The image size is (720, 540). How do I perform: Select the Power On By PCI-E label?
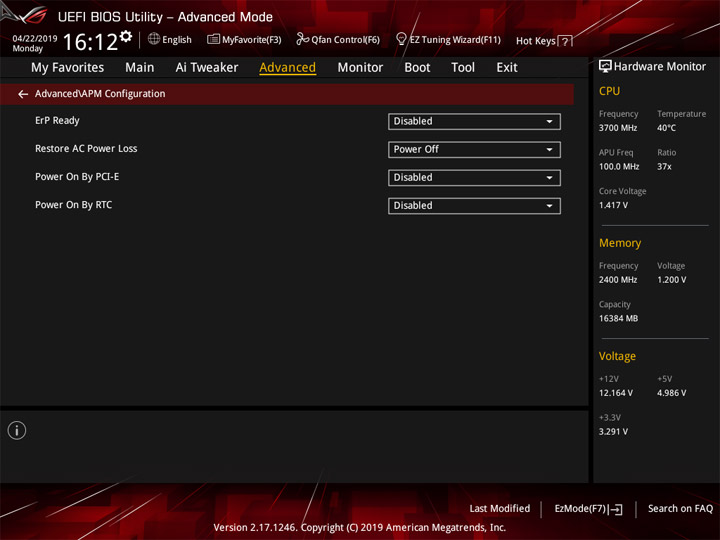click(x=77, y=176)
